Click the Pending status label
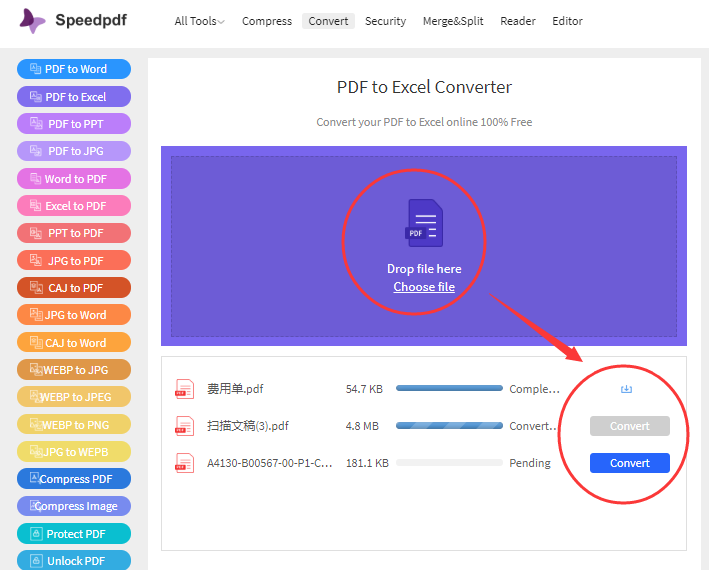 (x=530, y=463)
